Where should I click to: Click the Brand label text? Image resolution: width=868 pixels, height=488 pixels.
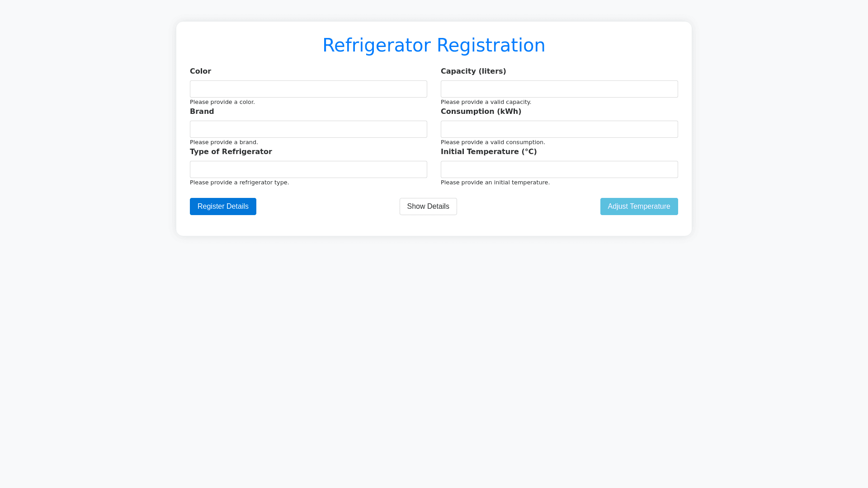click(x=202, y=112)
